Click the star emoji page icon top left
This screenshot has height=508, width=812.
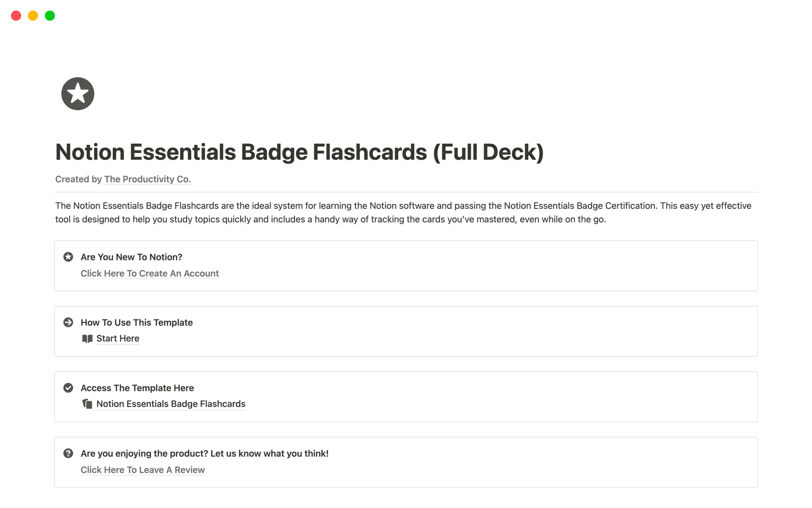click(78, 94)
